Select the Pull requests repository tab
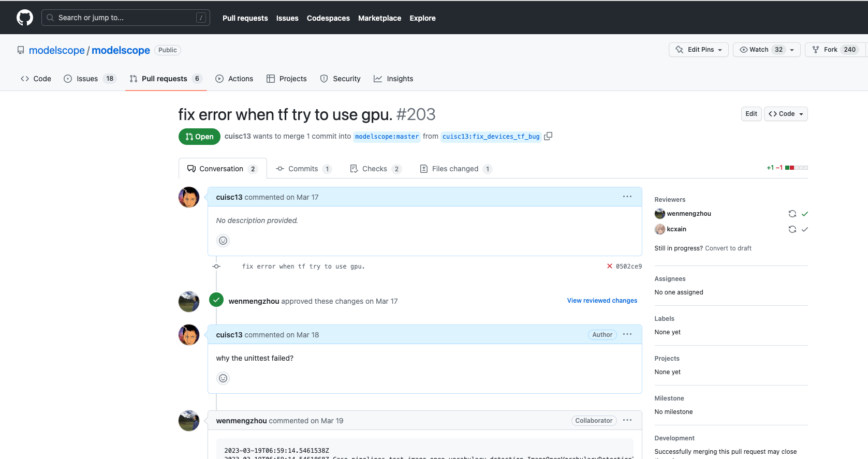 (166, 79)
